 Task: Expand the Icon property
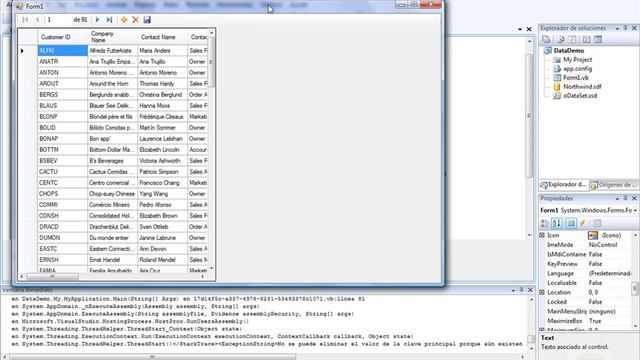[542, 236]
